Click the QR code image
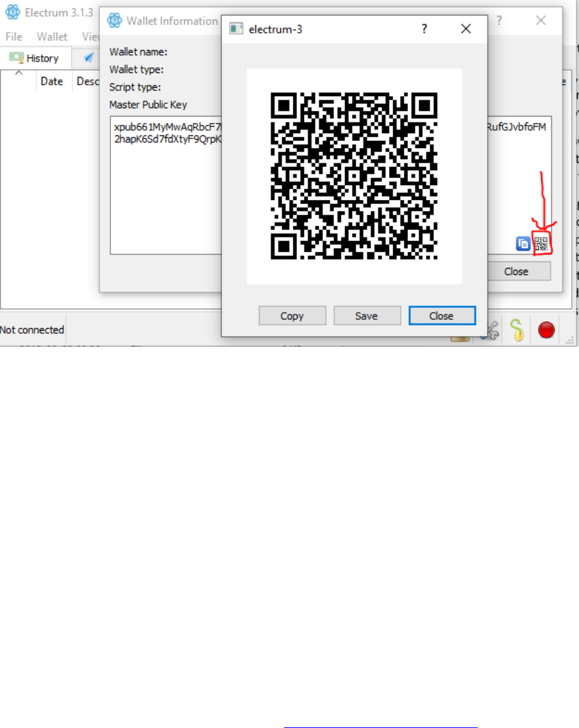The image size is (579, 728). pyautogui.click(x=354, y=176)
